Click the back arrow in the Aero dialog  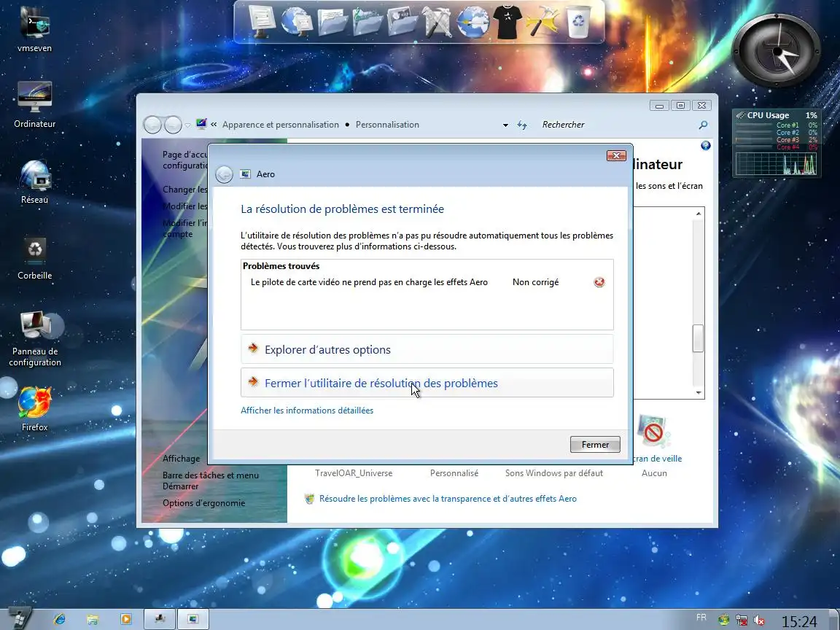click(224, 174)
